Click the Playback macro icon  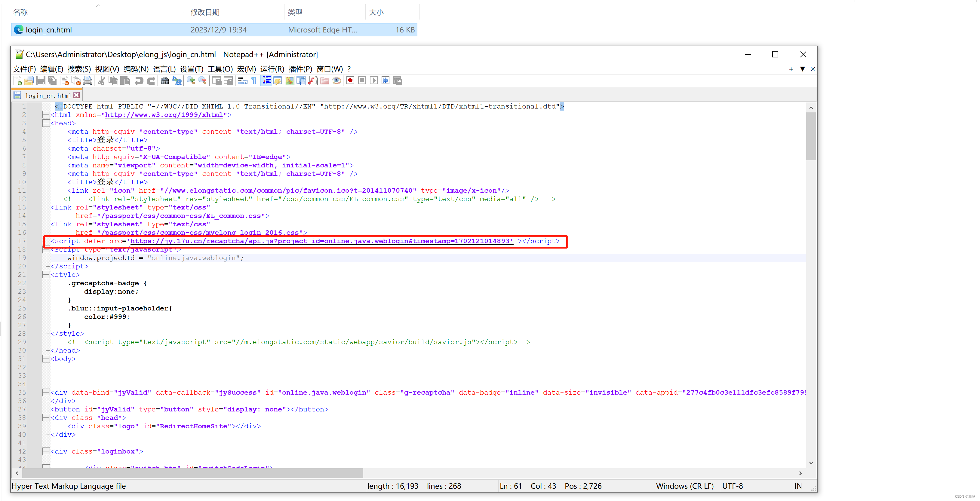[374, 81]
